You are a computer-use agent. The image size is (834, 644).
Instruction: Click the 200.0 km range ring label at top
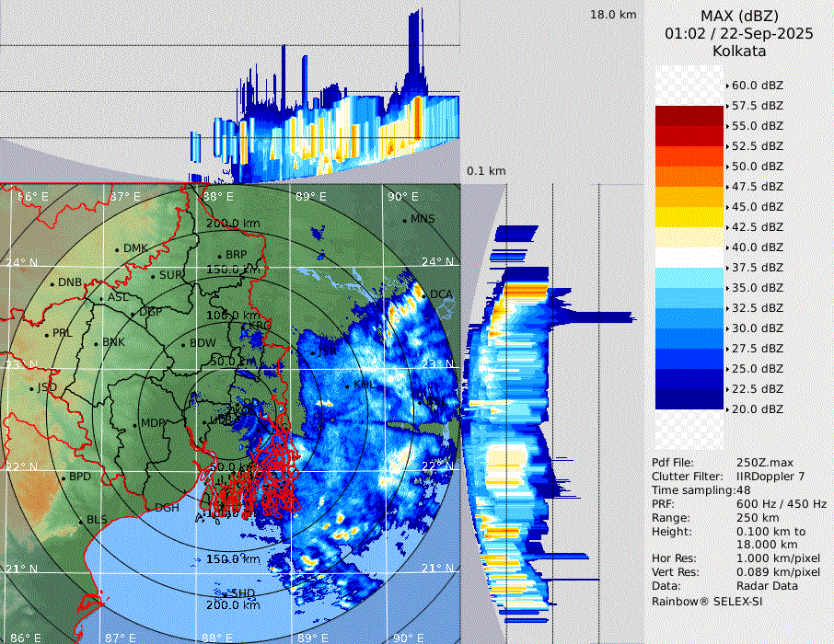(232, 224)
